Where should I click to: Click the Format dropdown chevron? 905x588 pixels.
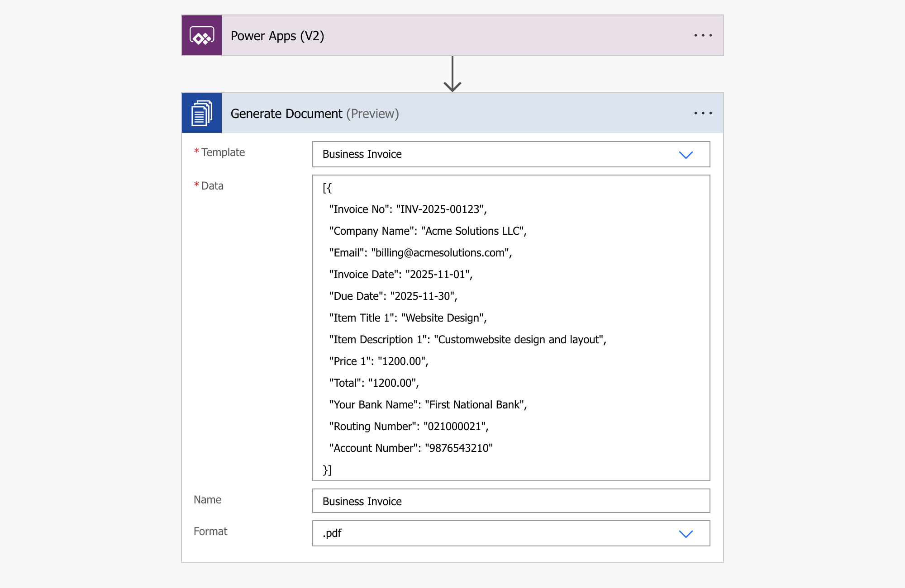pyautogui.click(x=686, y=533)
